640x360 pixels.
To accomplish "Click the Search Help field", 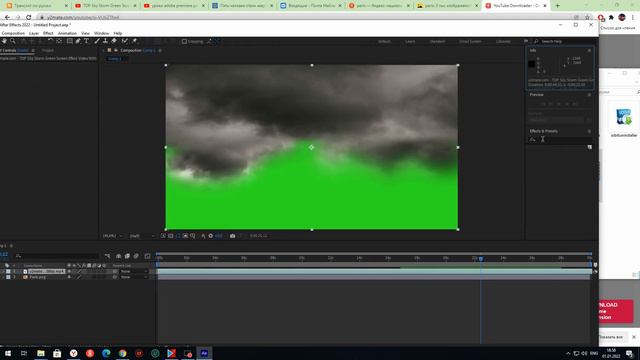I will [565, 41].
